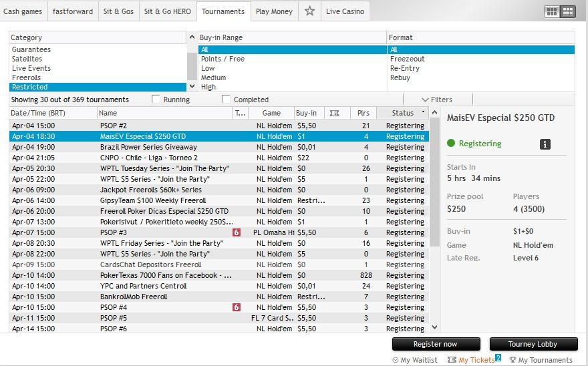
Task: Expand the Filters panel
Action: [437, 100]
